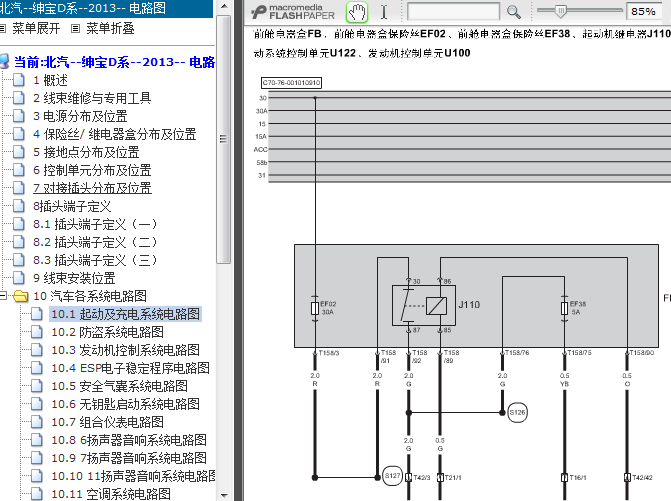Click the folder icon of 10 汽车各系统电路图
Image resolution: width=671 pixels, height=501 pixels.
coord(21,296)
